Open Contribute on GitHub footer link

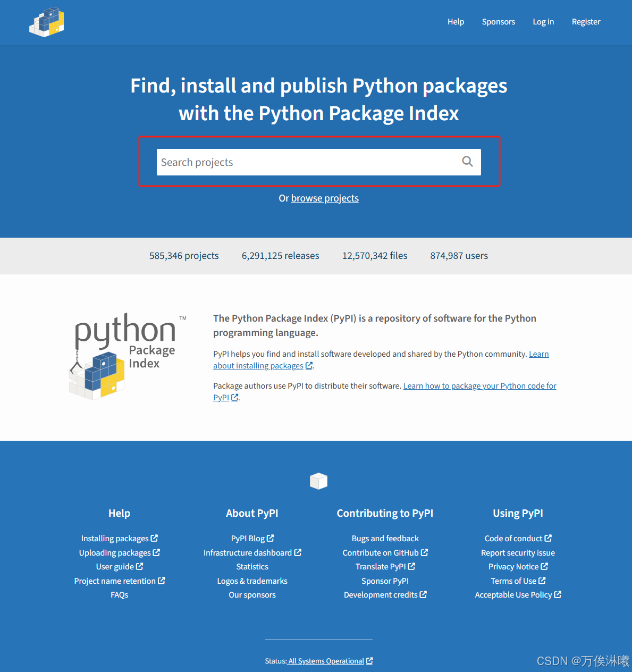click(x=385, y=553)
